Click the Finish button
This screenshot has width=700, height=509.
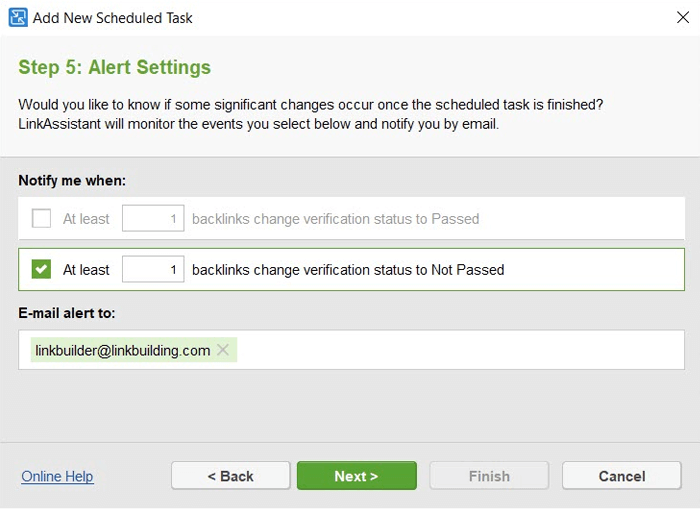click(x=489, y=476)
